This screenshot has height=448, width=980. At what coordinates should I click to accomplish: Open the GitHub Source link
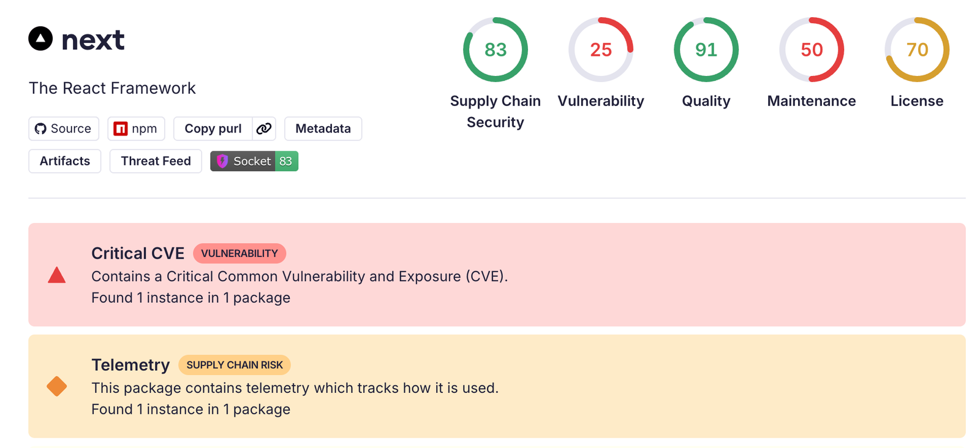pyautogui.click(x=64, y=129)
